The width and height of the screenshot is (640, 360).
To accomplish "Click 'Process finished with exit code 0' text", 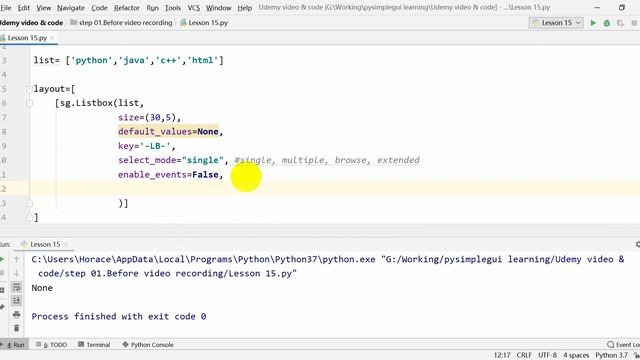I will coord(119,316).
